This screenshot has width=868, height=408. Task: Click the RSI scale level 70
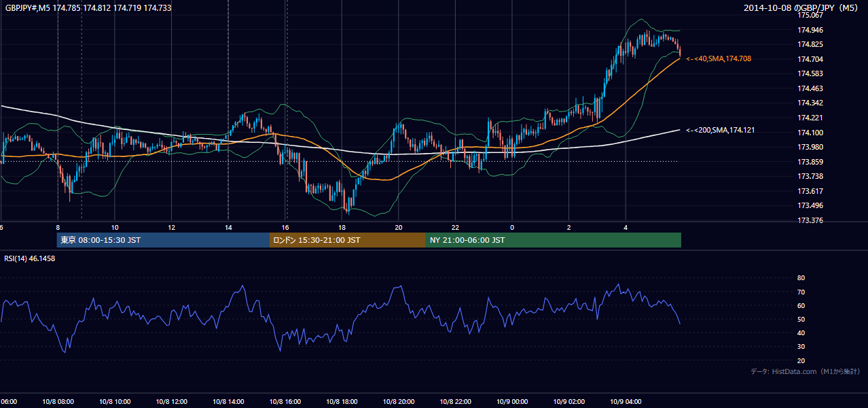[801, 292]
